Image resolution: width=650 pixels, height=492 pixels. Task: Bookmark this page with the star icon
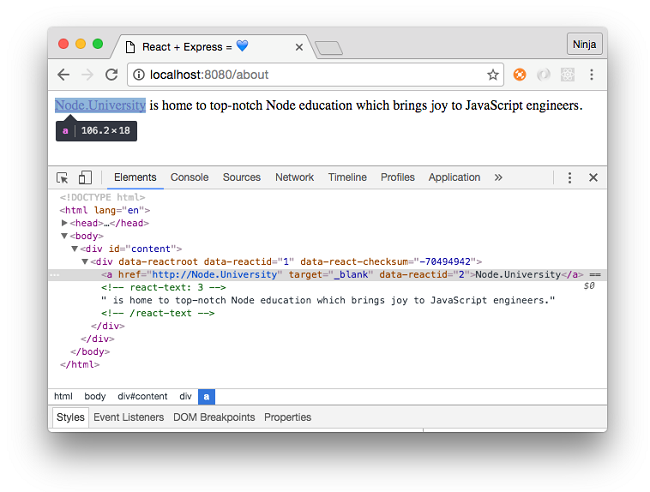pos(492,75)
